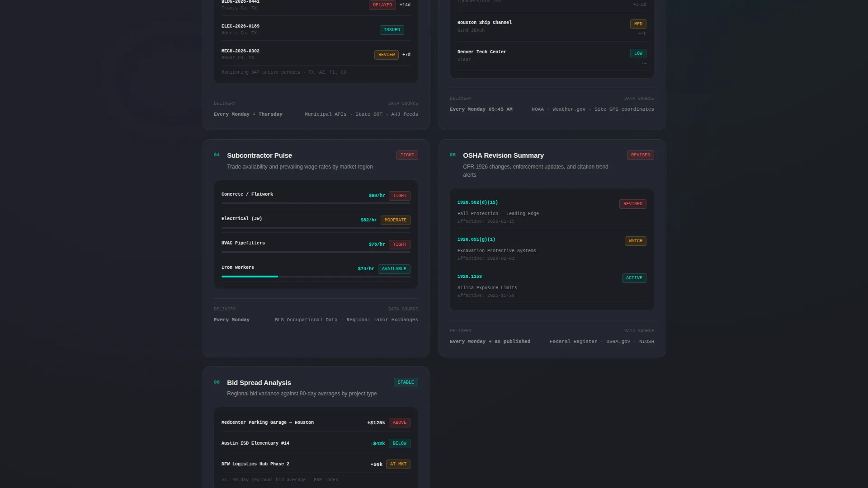Click REVIEW badge for MECH-2026-0302
The height and width of the screenshot is (488, 868).
click(x=387, y=55)
